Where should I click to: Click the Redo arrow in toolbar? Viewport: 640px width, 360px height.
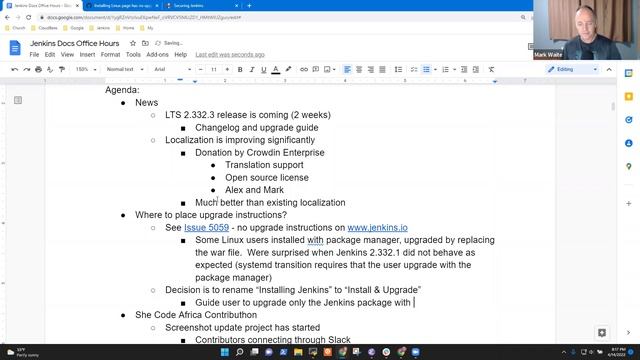[27, 69]
